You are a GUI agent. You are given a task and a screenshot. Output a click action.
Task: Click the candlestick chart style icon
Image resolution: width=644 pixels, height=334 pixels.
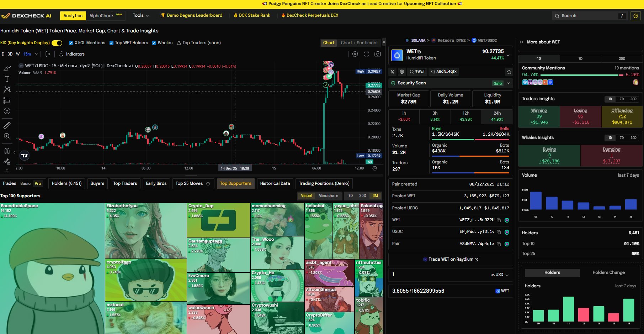(48, 54)
